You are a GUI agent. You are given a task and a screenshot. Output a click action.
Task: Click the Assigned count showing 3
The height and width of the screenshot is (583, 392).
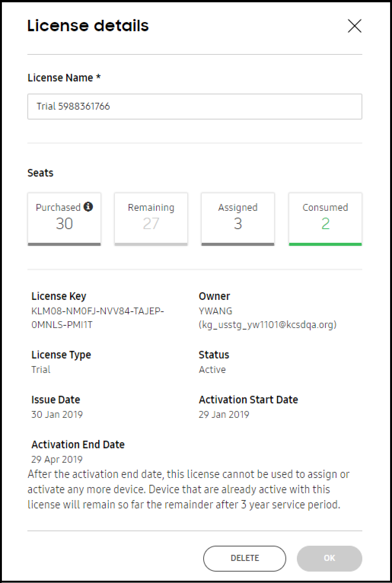point(237,224)
